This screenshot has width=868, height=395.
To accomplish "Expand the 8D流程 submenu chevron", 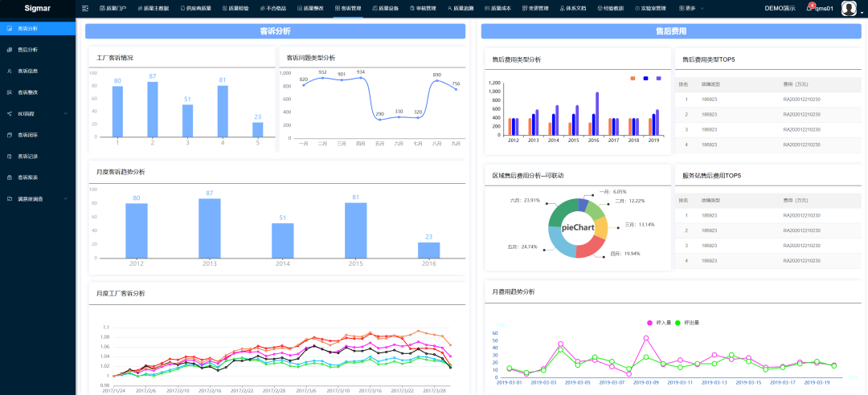I will 66,114.
